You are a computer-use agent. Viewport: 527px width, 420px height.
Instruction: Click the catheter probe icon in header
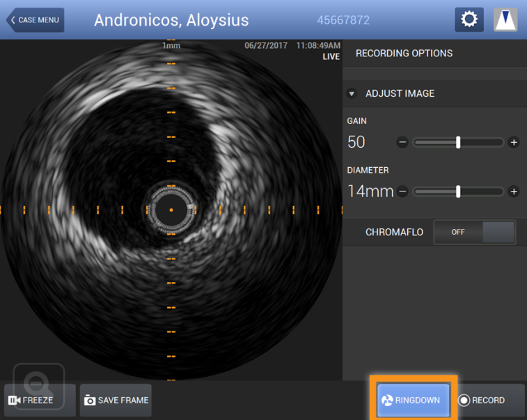(505, 20)
